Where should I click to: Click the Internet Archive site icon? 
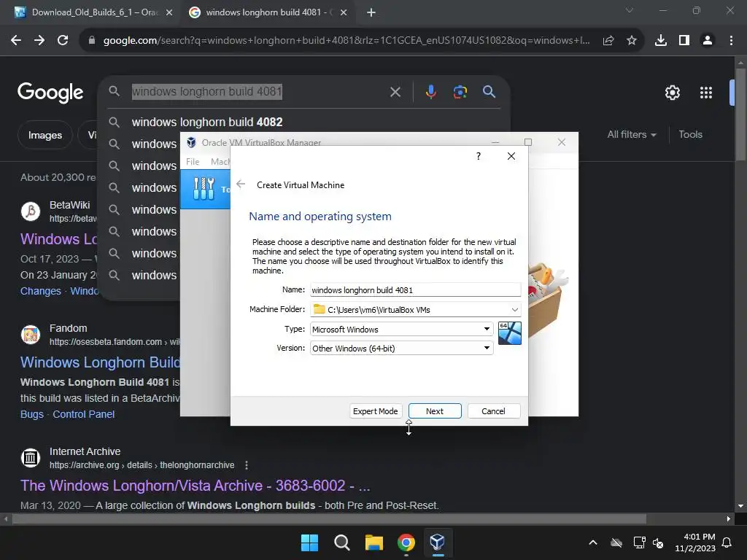[31, 458]
